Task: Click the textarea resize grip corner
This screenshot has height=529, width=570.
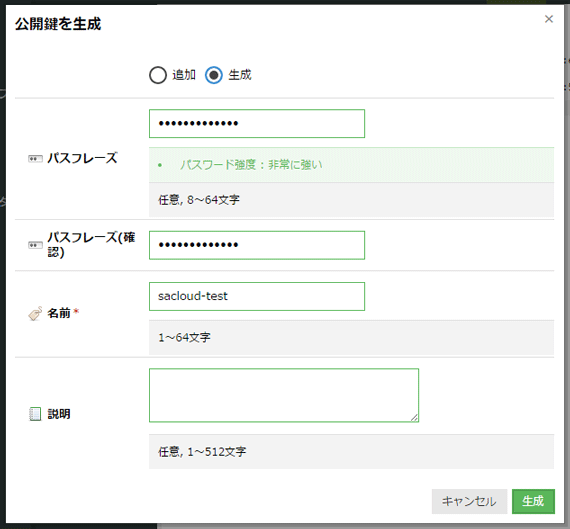Action: pyautogui.click(x=414, y=418)
